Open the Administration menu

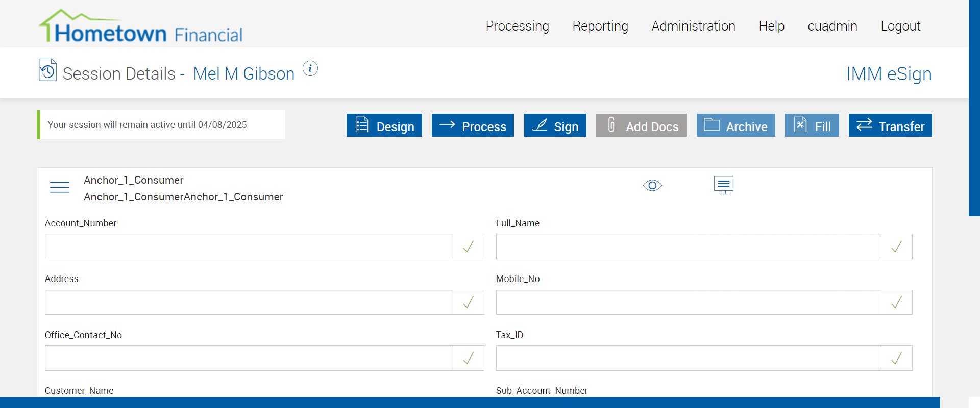693,26
